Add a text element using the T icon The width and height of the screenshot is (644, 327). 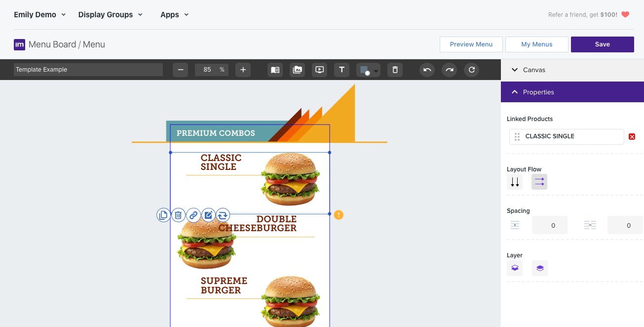341,70
